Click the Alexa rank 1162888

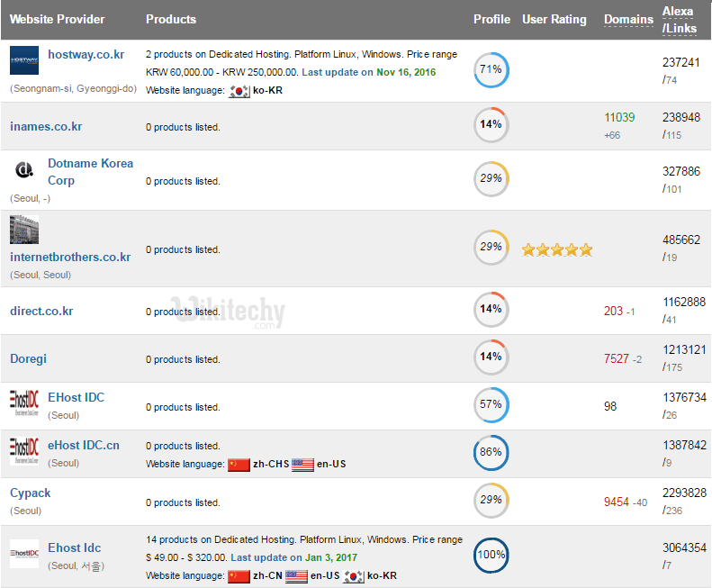684,302
